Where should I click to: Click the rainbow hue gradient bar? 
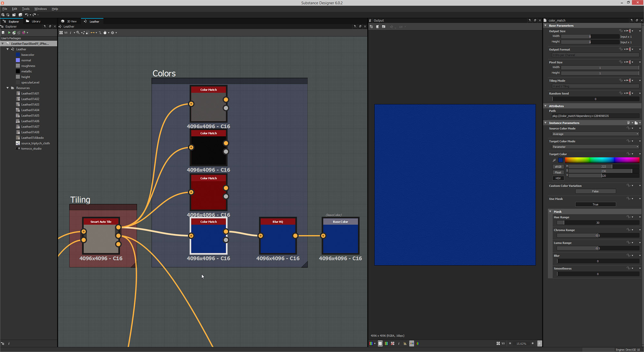point(601,160)
